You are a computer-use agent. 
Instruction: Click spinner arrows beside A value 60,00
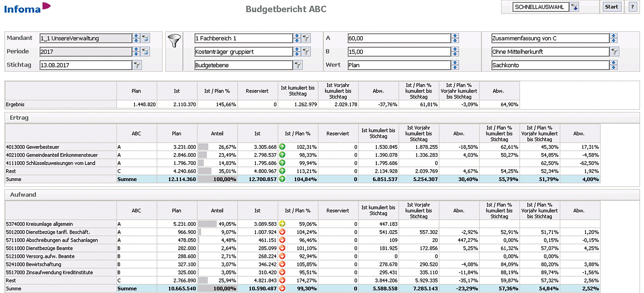(x=455, y=38)
